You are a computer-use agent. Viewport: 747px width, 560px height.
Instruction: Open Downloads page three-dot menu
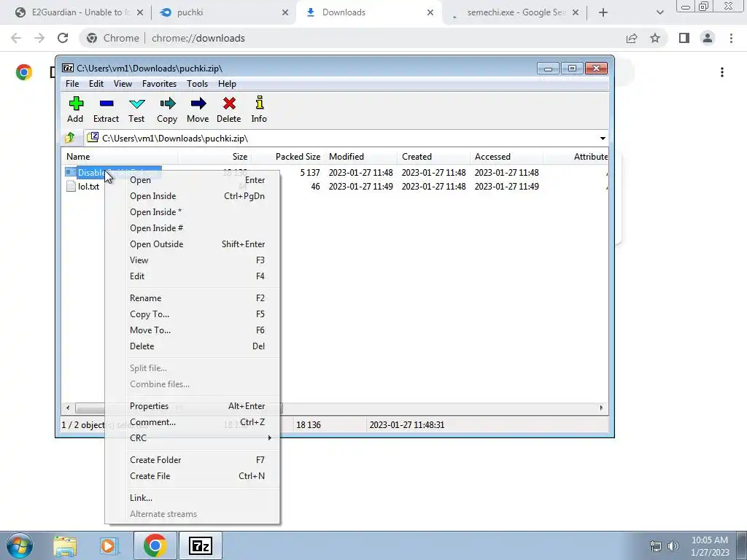[722, 72]
